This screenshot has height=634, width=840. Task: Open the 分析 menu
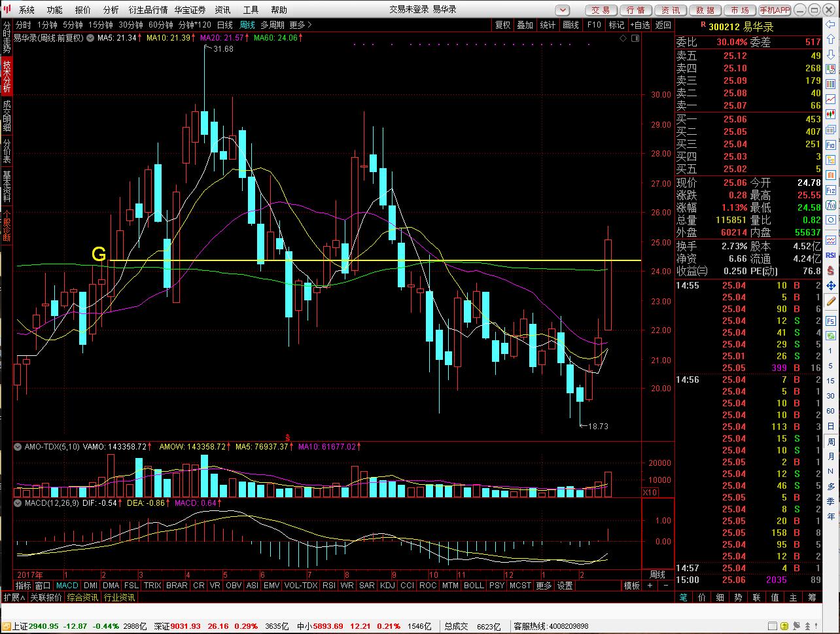[111, 10]
